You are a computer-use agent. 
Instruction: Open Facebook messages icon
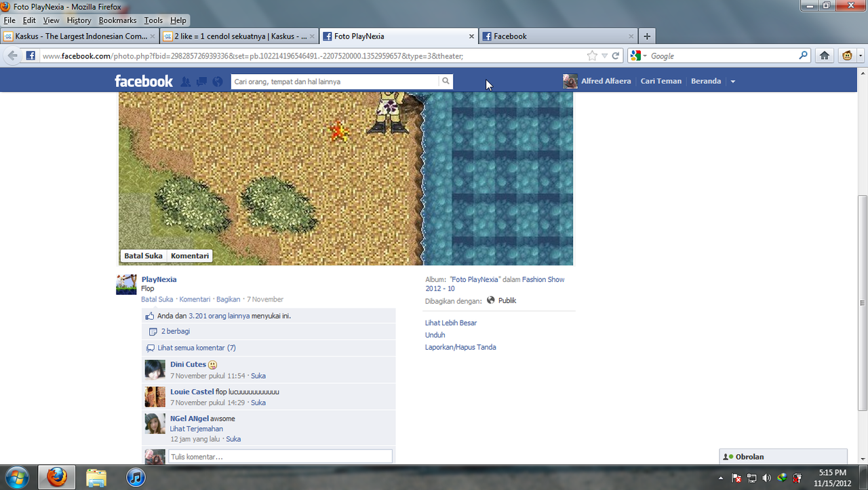201,81
